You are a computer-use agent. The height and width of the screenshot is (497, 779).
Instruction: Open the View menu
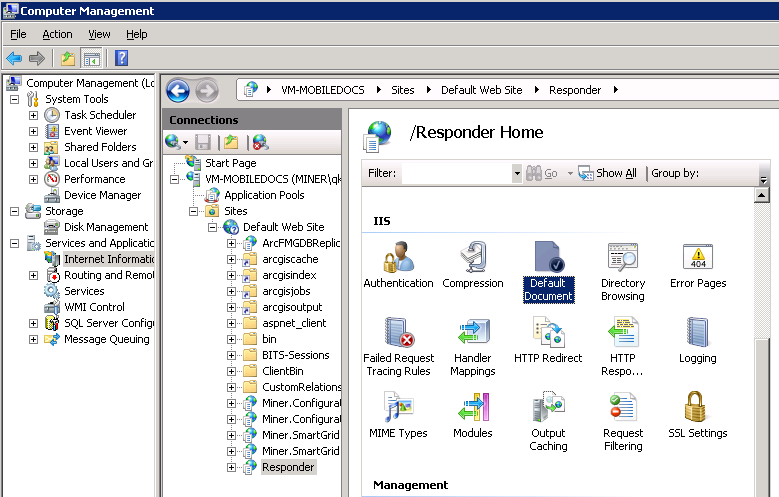coord(100,34)
